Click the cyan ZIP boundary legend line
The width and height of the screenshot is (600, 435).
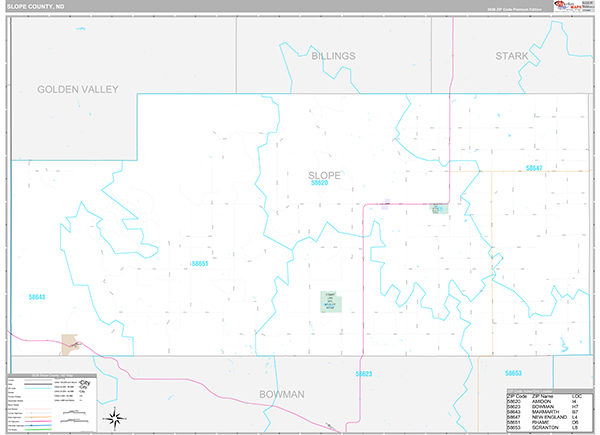click(x=38, y=388)
